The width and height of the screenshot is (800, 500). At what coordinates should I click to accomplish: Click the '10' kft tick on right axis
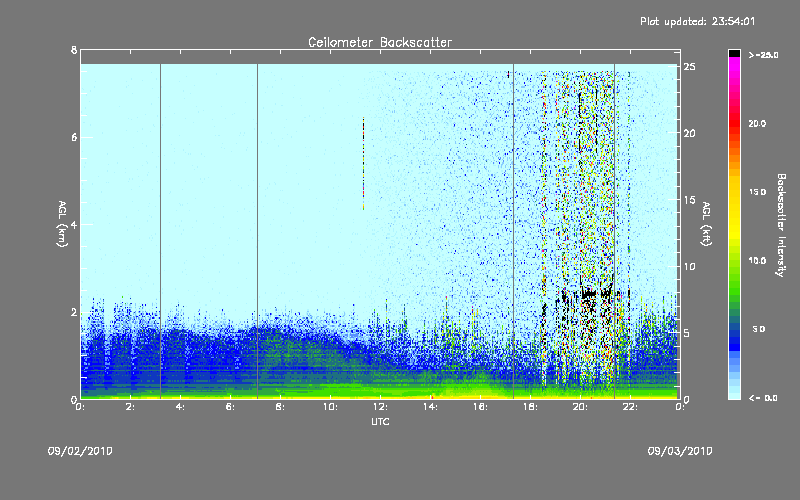point(690,266)
